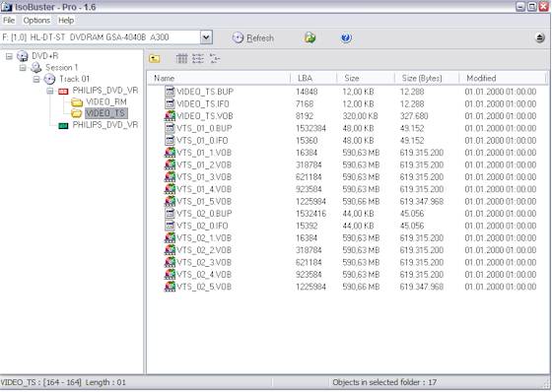Collapse the Track 01 node
Viewport: 552px width, 392px height.
[x=36, y=79]
